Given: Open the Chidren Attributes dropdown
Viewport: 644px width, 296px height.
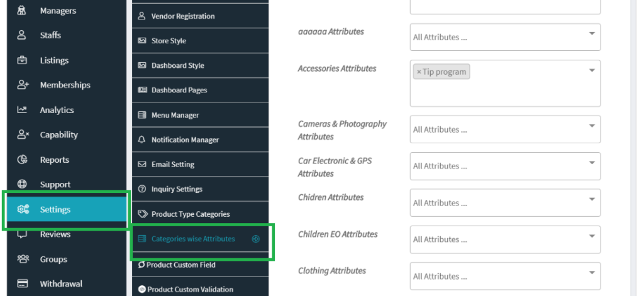Looking at the screenshot, I should click(505, 203).
